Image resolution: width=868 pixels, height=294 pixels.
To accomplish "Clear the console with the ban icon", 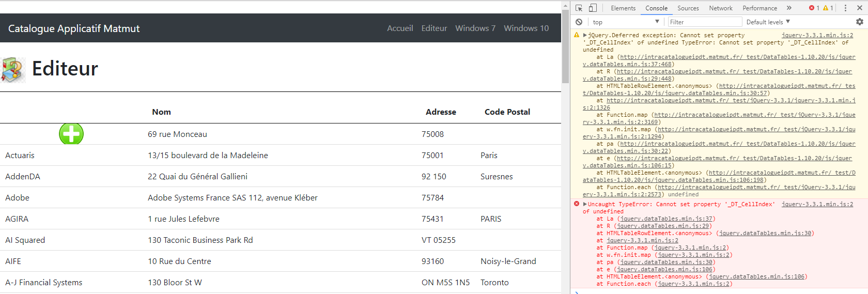I will pos(579,22).
